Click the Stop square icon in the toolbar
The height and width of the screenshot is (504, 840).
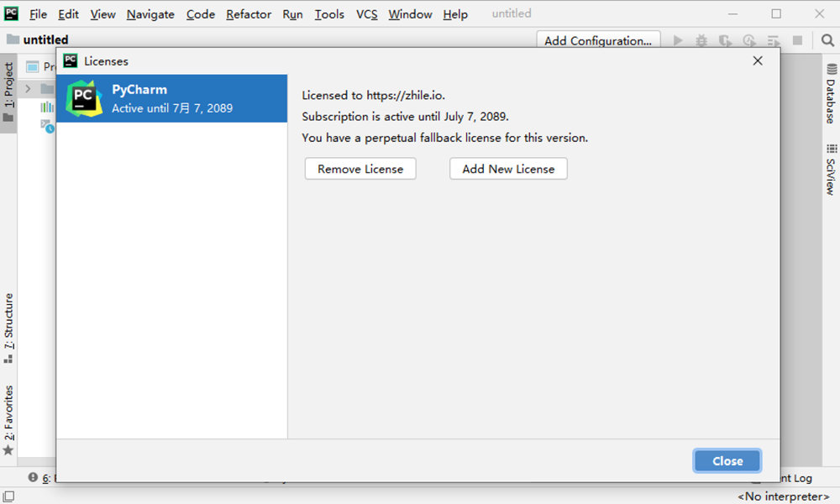tap(797, 40)
